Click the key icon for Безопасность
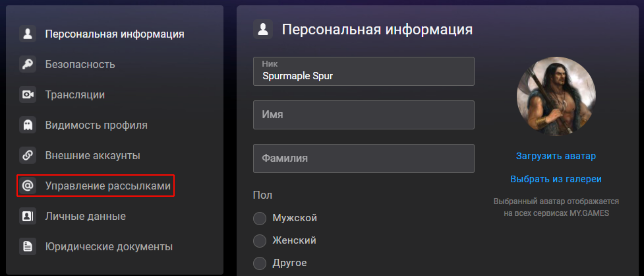This screenshot has height=276, width=644. click(28, 64)
